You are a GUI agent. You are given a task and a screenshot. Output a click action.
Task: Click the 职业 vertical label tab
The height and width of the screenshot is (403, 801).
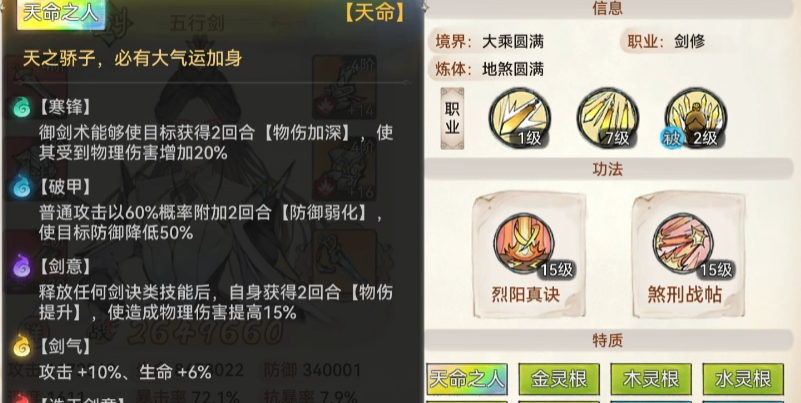click(452, 118)
